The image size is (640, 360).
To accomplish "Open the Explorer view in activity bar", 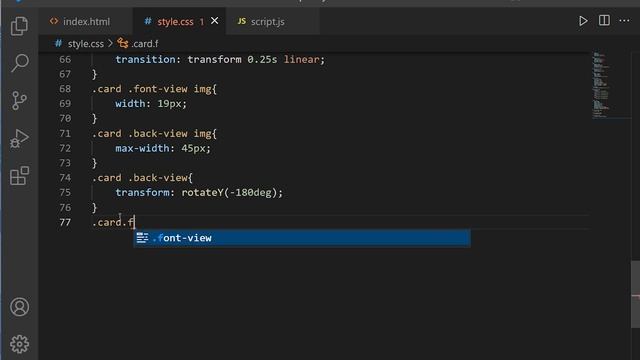I will [x=19, y=26].
